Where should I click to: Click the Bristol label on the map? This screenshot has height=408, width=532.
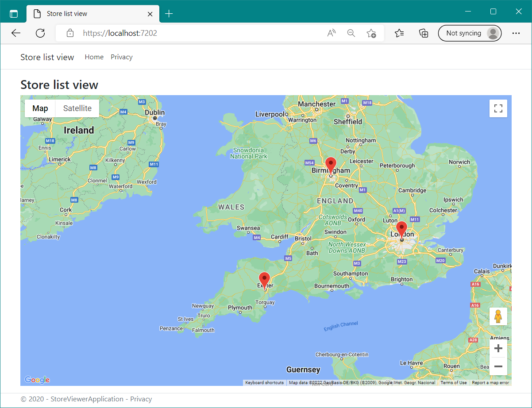click(x=303, y=239)
